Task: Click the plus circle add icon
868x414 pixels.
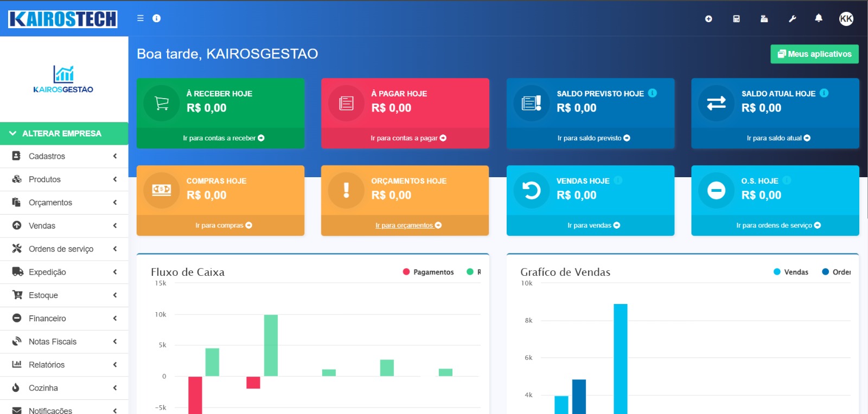Action: click(x=709, y=19)
